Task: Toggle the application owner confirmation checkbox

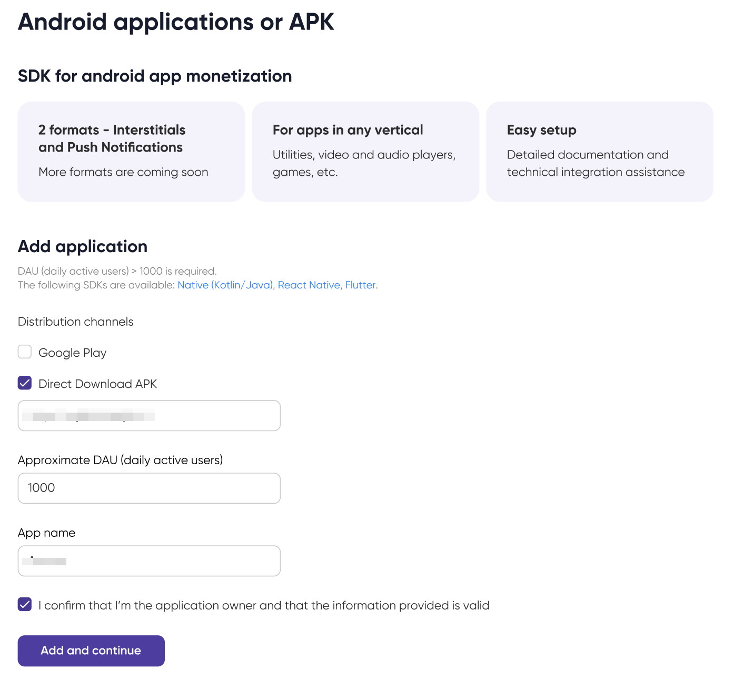Action: coord(25,604)
